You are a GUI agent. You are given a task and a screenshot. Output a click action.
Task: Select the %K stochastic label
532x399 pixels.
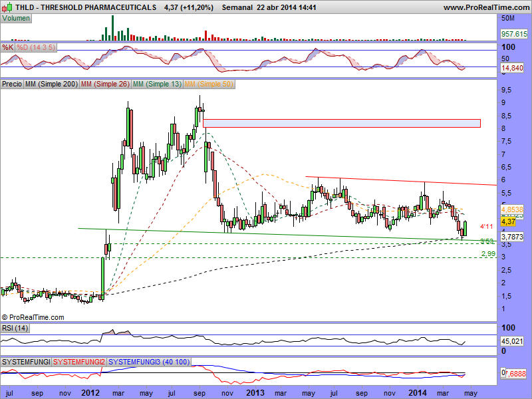click(x=8, y=47)
